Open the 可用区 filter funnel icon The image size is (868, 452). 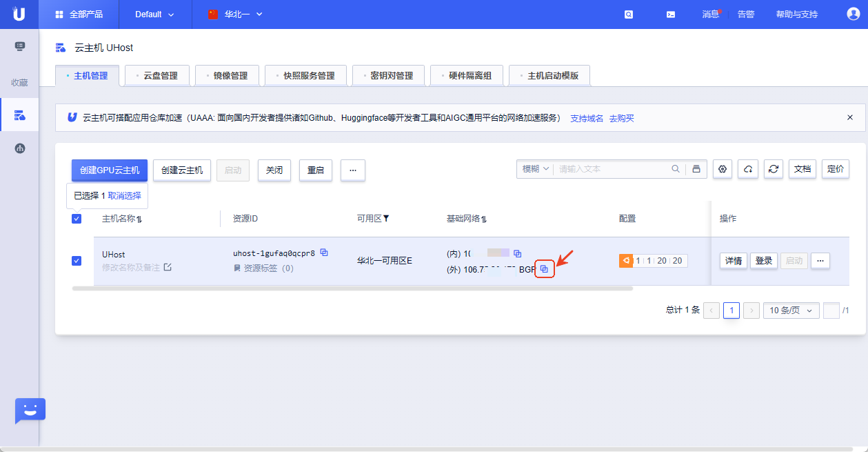point(386,219)
